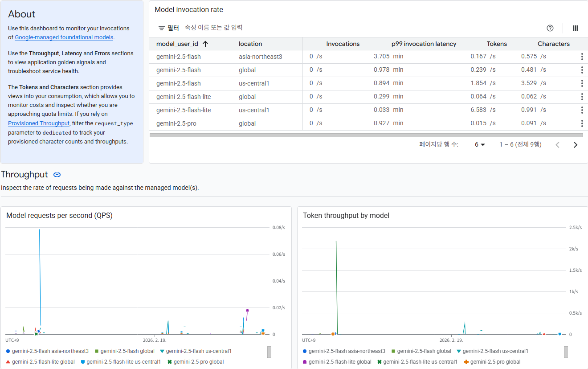Image resolution: width=588 pixels, height=369 pixels.
Task: Toggle gemini-2.5-pro global in QPS legend
Action: coord(196,362)
